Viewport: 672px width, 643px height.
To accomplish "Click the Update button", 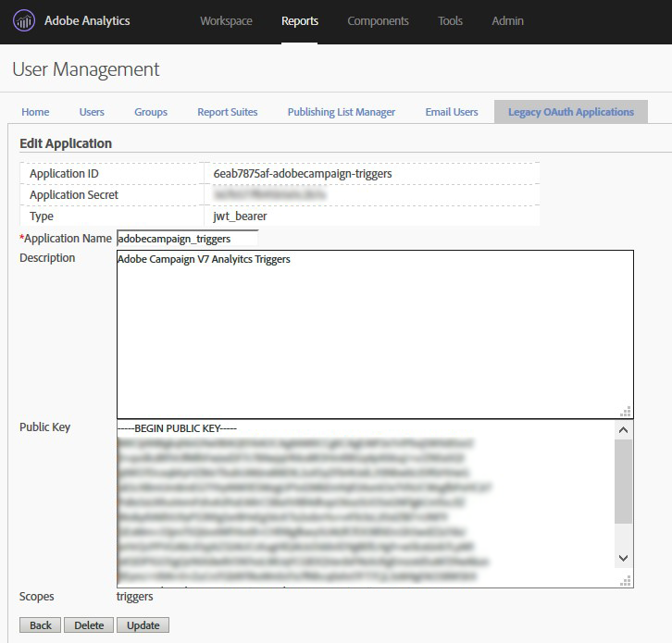I will (143, 625).
